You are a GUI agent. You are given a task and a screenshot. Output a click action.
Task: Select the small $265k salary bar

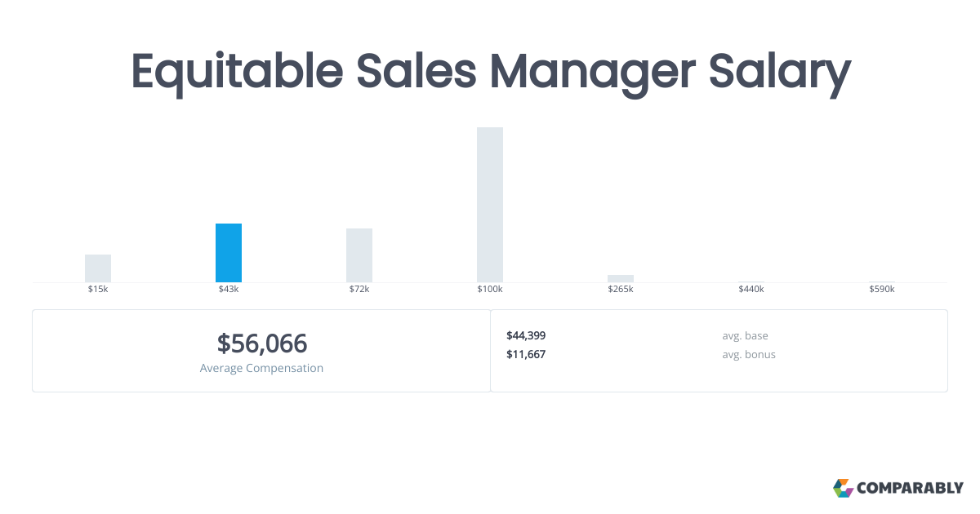[621, 278]
